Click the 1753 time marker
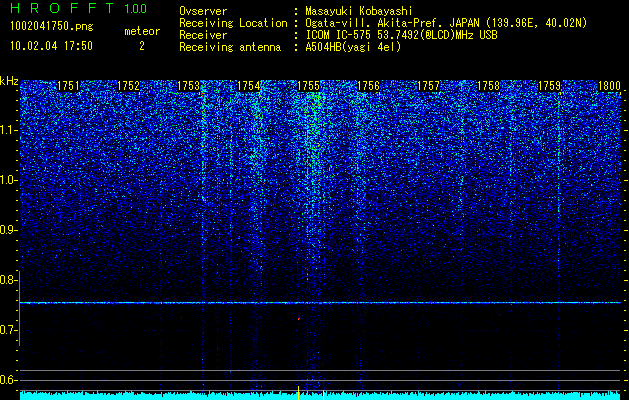 (189, 86)
